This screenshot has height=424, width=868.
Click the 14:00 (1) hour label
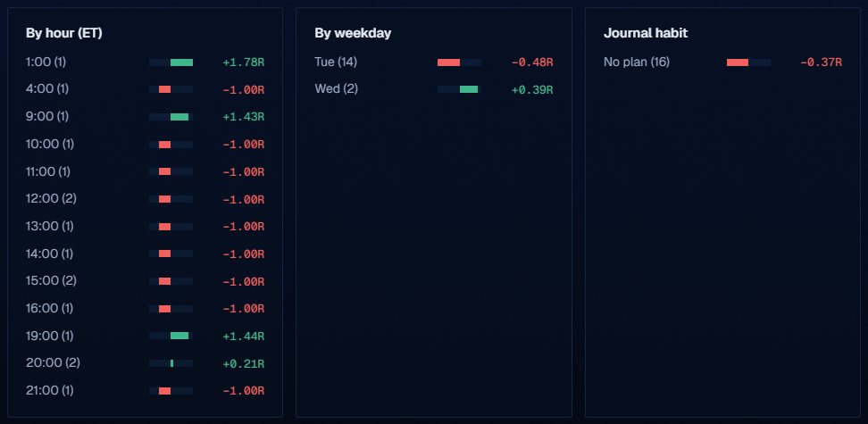click(50, 254)
